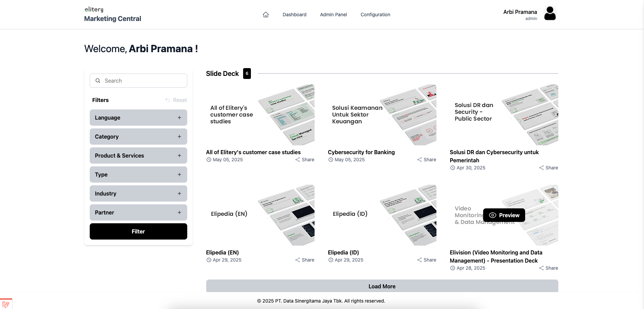644x309 pixels.
Task: Click share icon for customer case studies
Action: (298, 160)
